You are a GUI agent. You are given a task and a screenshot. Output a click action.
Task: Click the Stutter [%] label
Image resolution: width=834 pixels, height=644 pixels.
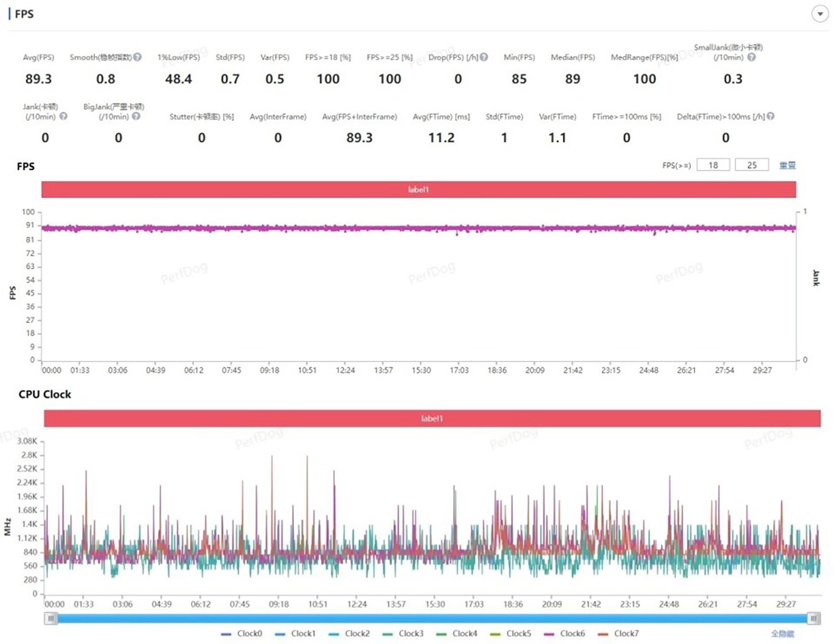[x=201, y=117]
